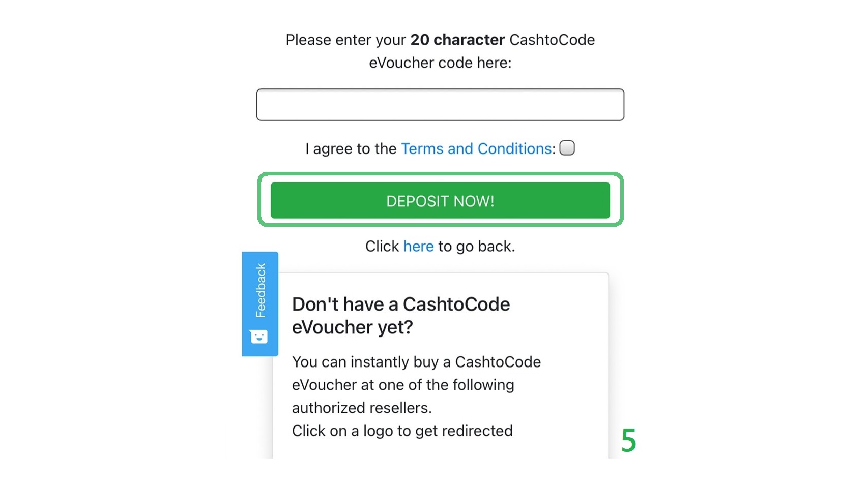Follow the "here" link to go back
The height and width of the screenshot is (488, 868).
pyautogui.click(x=418, y=247)
